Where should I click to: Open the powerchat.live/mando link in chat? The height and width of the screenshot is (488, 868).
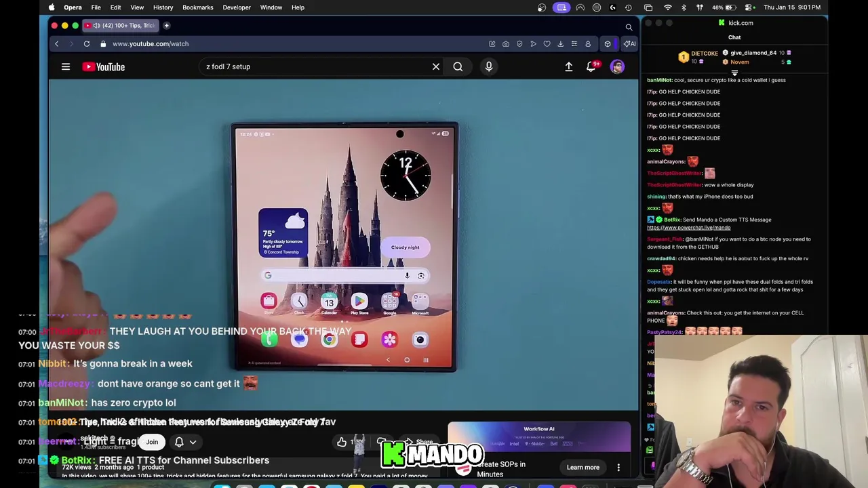[689, 228]
